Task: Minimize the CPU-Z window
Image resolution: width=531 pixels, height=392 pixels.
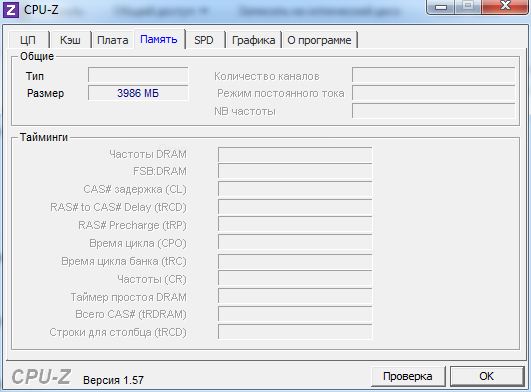Action: click(441, 7)
